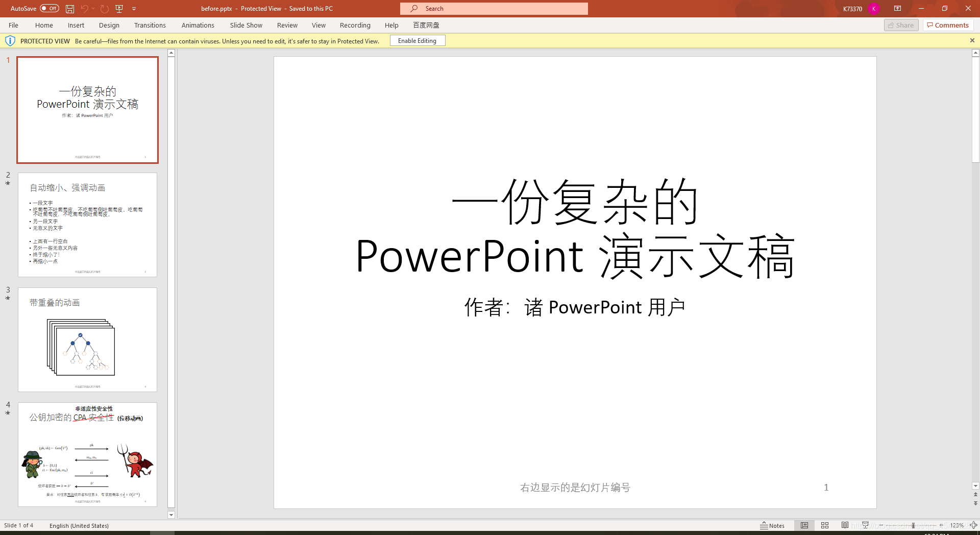Click the Undo arrow icon
The height and width of the screenshot is (535, 980).
[84, 9]
